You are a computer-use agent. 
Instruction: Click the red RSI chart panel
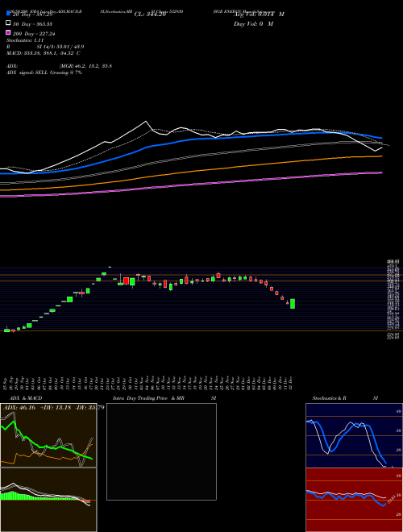354,500
